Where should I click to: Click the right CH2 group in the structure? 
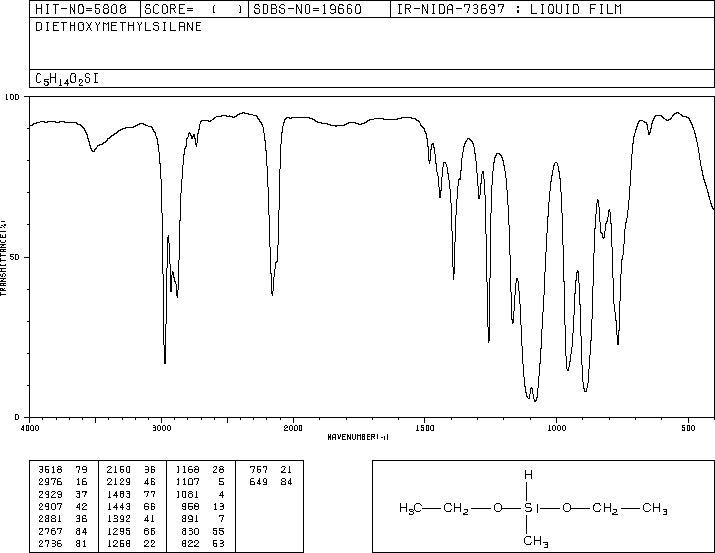605,508
